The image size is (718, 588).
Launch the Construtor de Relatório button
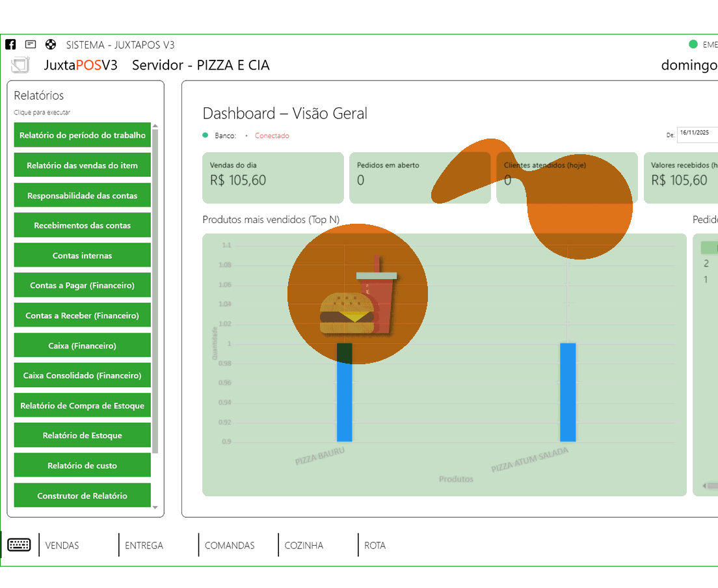pos(83,496)
